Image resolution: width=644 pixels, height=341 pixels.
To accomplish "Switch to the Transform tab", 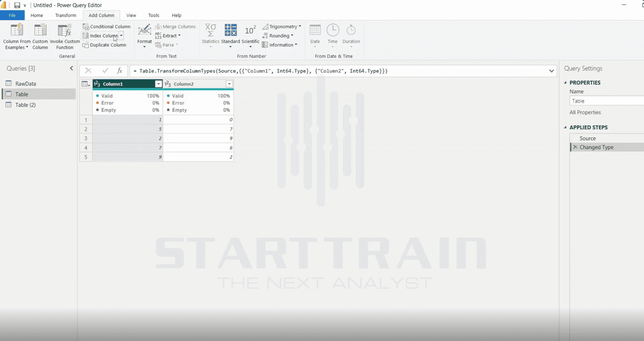I will (65, 15).
